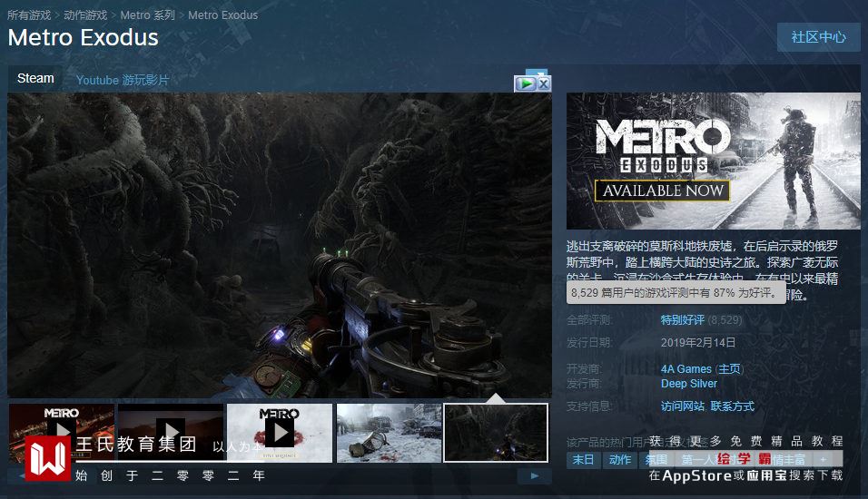
Task: Go to 动作游戏 in the breadcrumb
Action: click(x=85, y=15)
